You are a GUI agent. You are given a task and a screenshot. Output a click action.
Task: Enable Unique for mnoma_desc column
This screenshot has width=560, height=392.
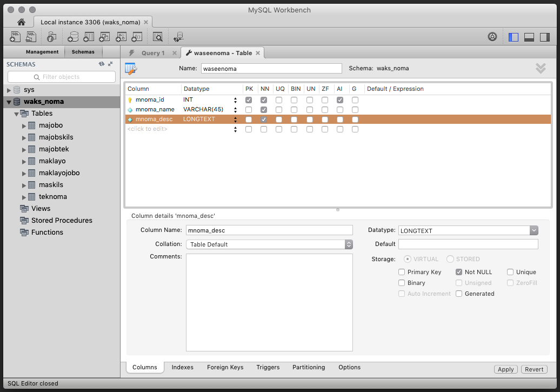pos(510,271)
